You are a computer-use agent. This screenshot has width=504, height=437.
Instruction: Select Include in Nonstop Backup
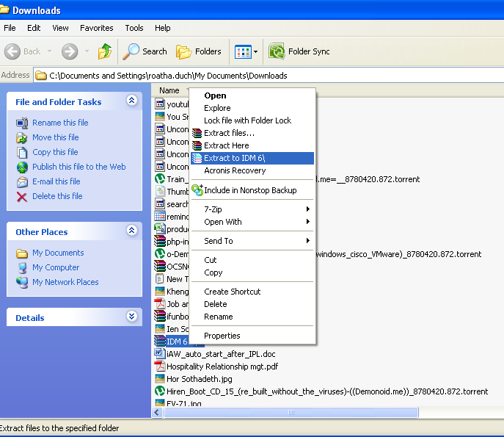[252, 190]
